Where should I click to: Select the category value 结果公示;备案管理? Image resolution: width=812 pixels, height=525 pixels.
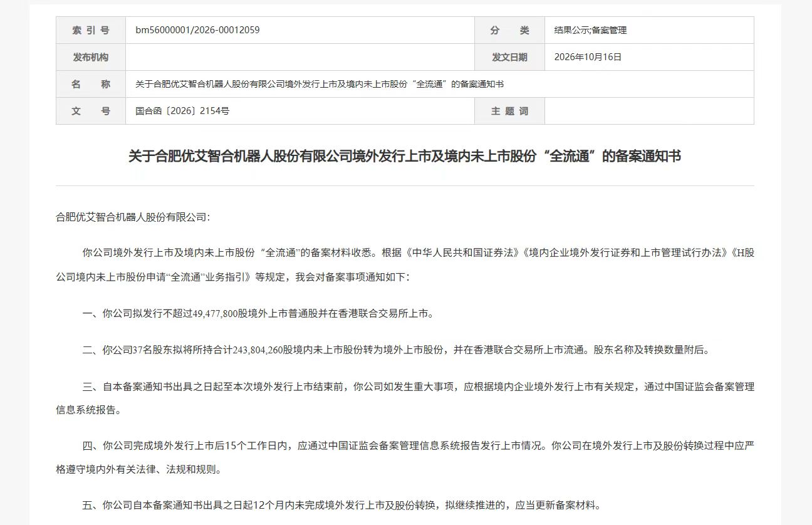click(x=590, y=30)
